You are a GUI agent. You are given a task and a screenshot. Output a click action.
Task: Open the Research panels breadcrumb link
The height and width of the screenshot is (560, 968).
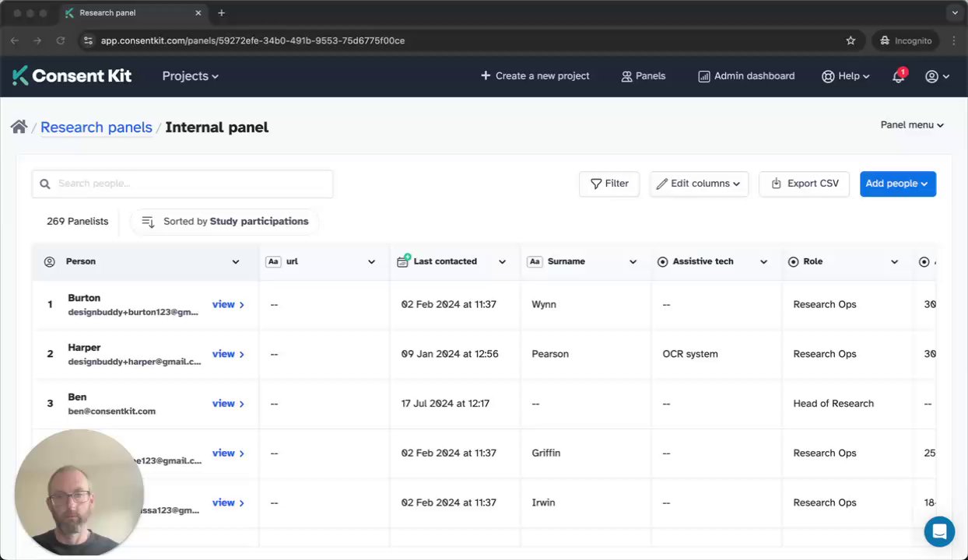(x=96, y=127)
